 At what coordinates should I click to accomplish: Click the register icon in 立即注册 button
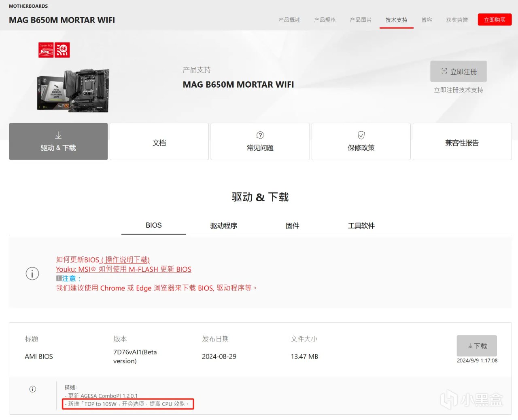pos(444,71)
